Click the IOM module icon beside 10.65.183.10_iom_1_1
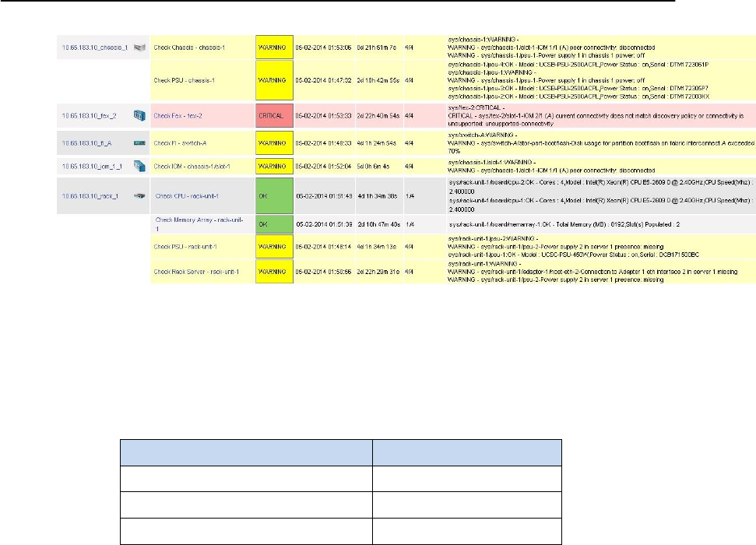This screenshot has height=545, width=756. coord(139,167)
